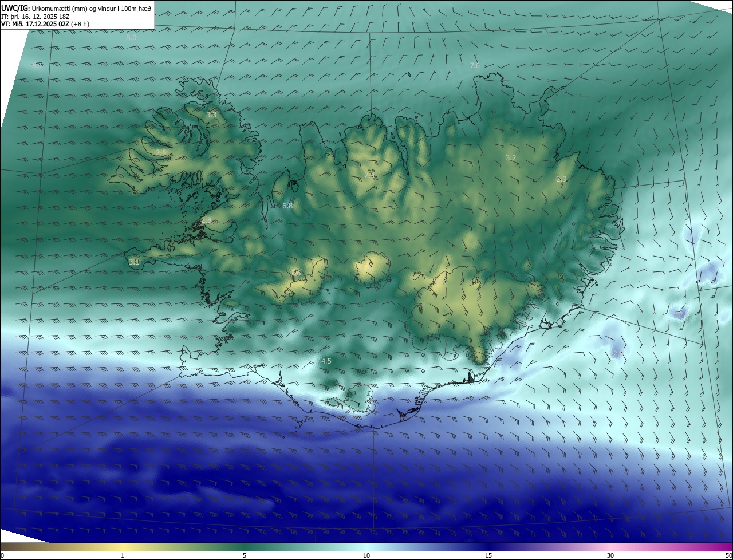This screenshot has width=733, height=560.
Task: Click the 2.5 value label in the Westfjords
Action: [161, 153]
